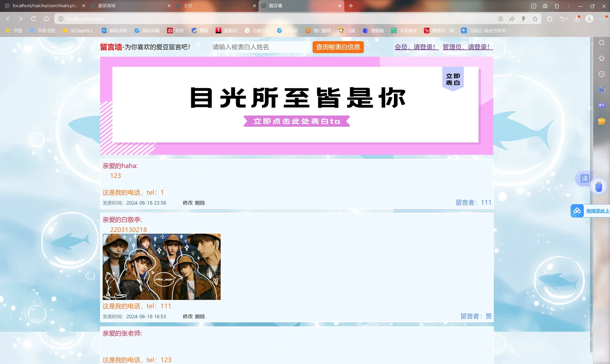Click the extensions puzzle icon
Image resolution: width=610 pixels, height=364 pixels.
click(x=550, y=19)
